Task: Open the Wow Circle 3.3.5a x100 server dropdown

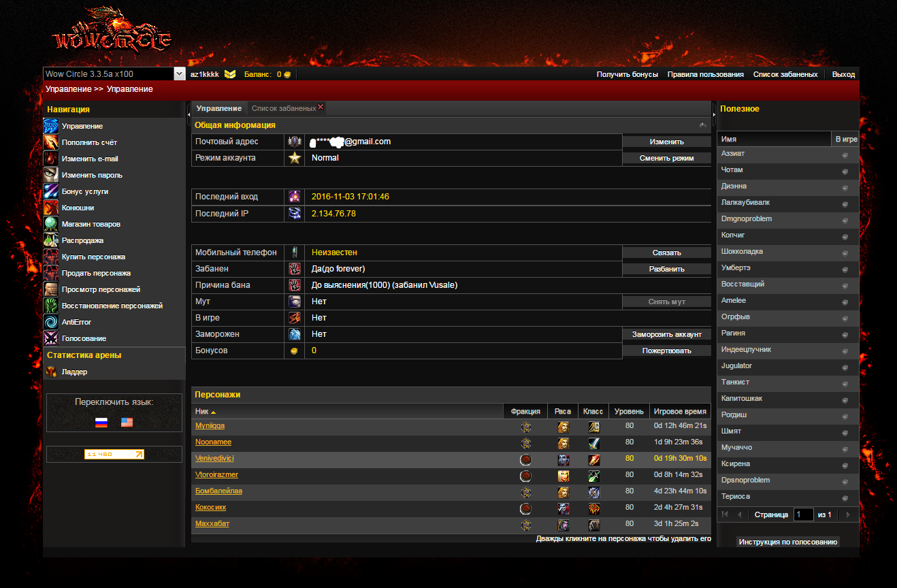Action: 180,74
